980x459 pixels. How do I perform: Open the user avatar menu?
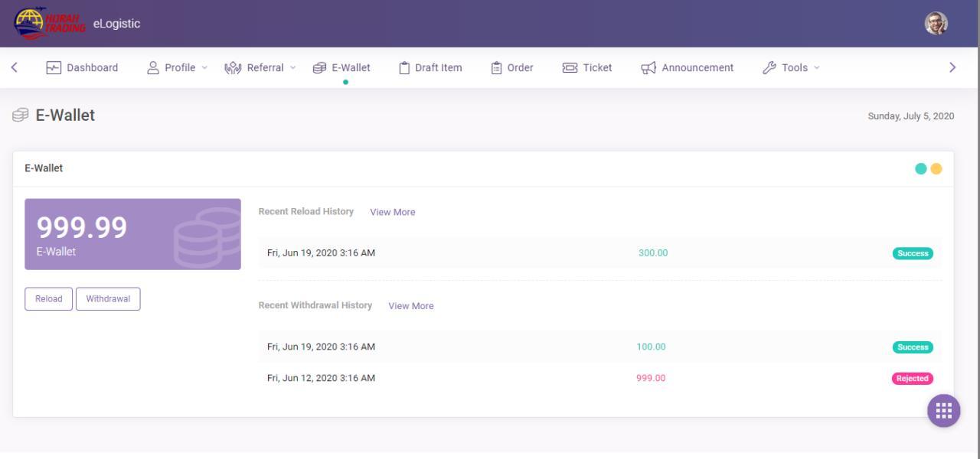(936, 23)
